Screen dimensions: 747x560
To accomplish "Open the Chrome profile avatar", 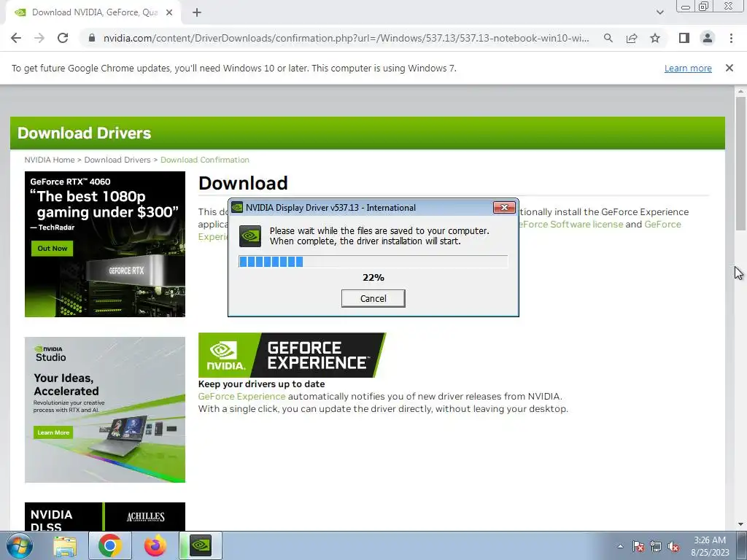I will click(708, 38).
